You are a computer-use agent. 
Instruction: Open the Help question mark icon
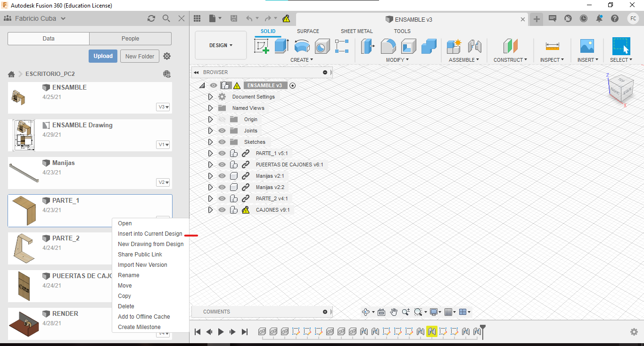click(615, 18)
